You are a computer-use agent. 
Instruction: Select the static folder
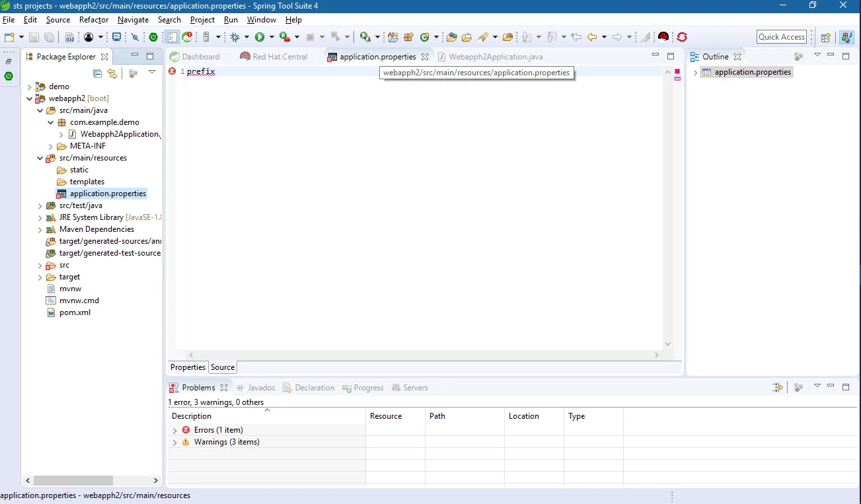(x=73, y=170)
